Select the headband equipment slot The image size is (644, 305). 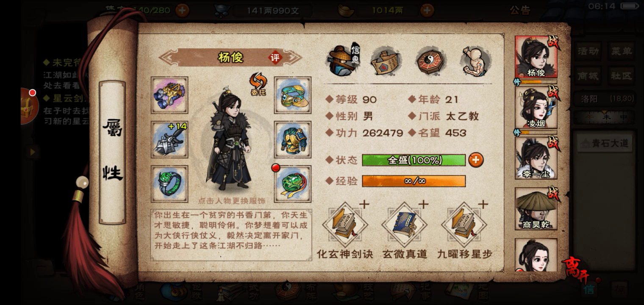coord(292,95)
